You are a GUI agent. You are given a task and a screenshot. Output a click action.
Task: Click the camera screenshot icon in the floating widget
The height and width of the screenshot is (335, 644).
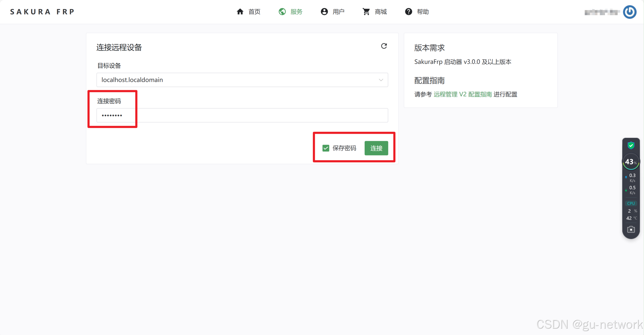631,230
